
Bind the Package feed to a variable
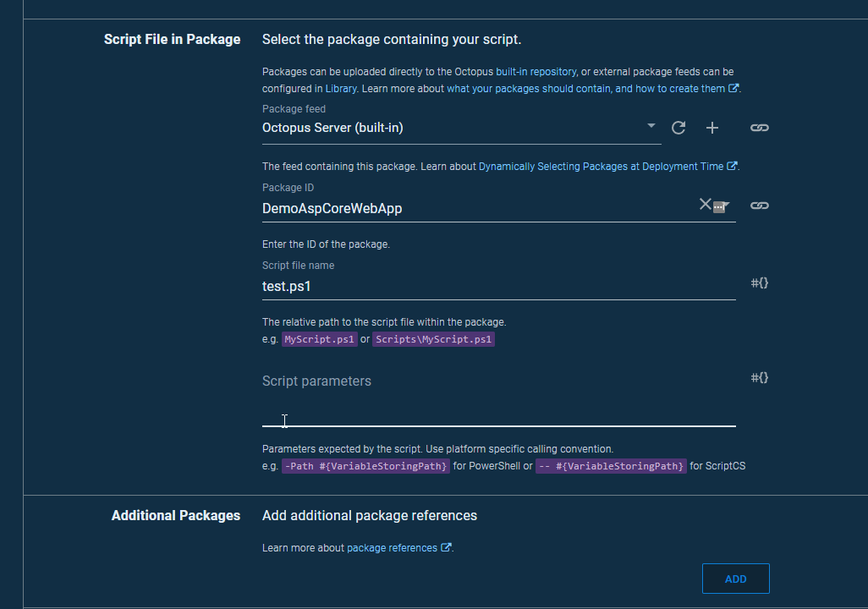759,127
